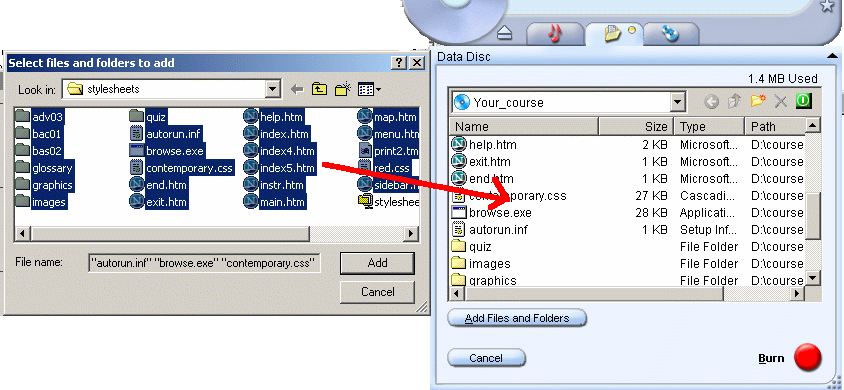Viewport: 844px width, 390px height.
Task: Select the disc copy tab icon
Action: [671, 33]
